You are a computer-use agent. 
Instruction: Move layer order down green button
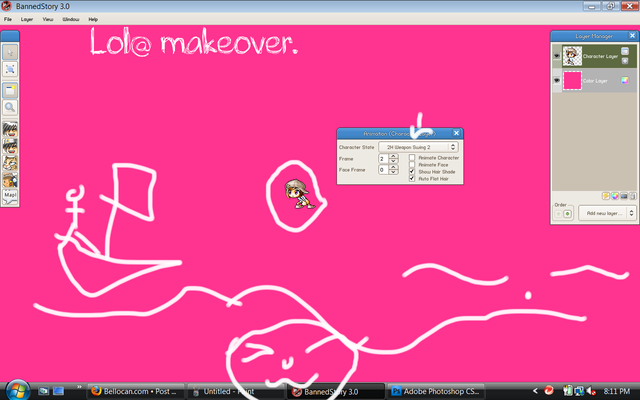[567, 213]
